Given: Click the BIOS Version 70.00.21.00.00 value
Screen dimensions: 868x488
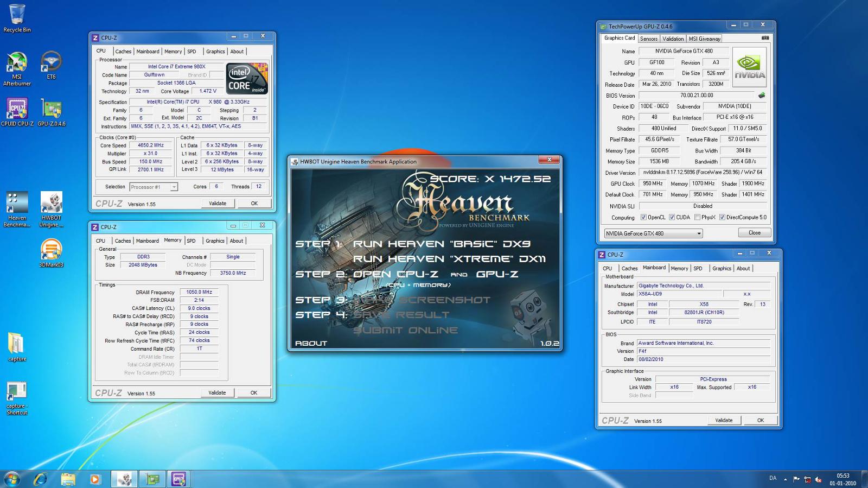Looking at the screenshot, I should coord(697,96).
